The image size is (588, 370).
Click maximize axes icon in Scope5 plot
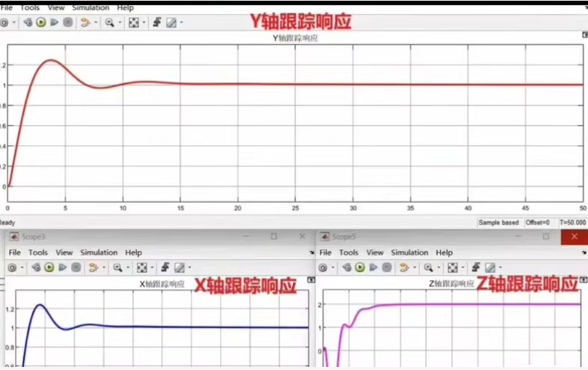click(x=584, y=280)
